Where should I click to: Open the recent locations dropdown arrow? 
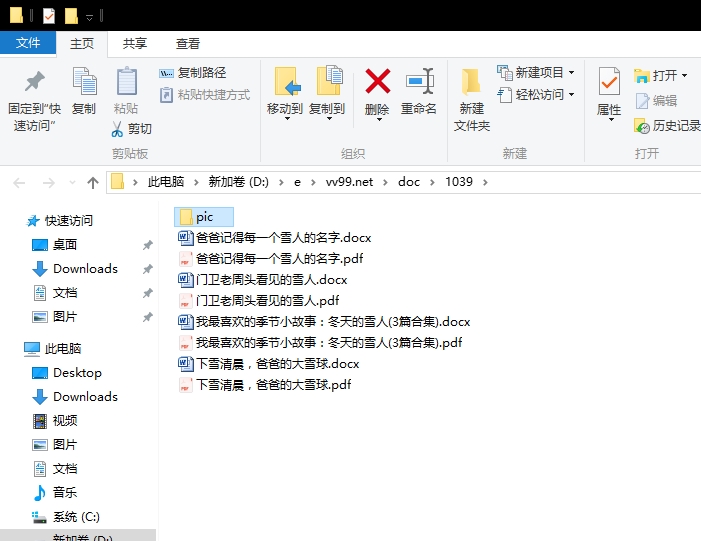(72, 182)
